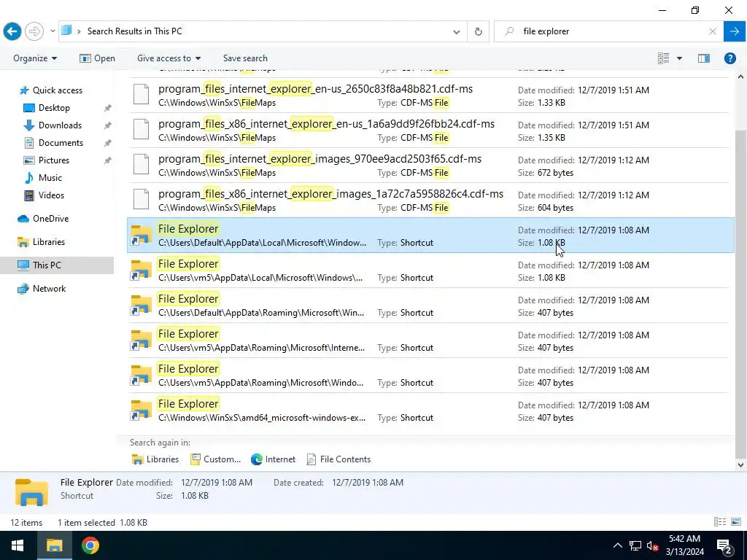Search again in Custom...

pos(216,459)
